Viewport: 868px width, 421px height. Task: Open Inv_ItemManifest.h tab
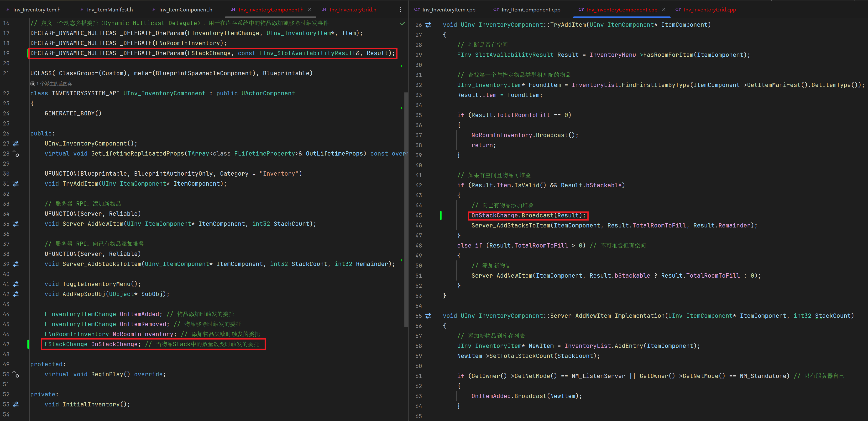point(110,10)
